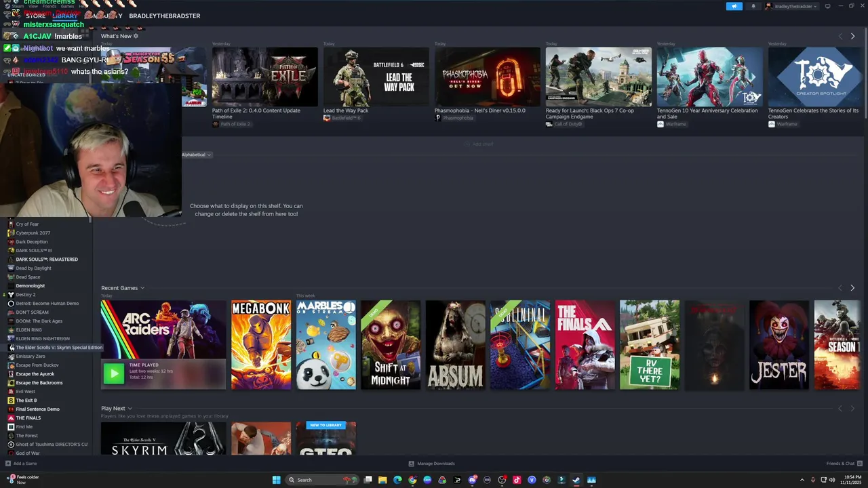Image resolution: width=868 pixels, height=488 pixels.
Task: Show next Recent Games page arrow
Action: pyautogui.click(x=852, y=288)
